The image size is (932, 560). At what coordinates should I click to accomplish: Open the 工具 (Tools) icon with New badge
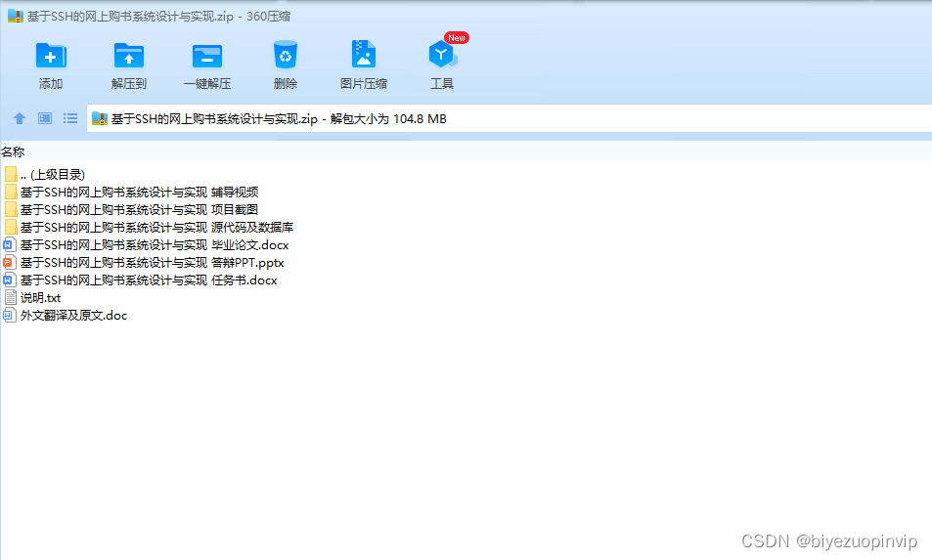[442, 55]
